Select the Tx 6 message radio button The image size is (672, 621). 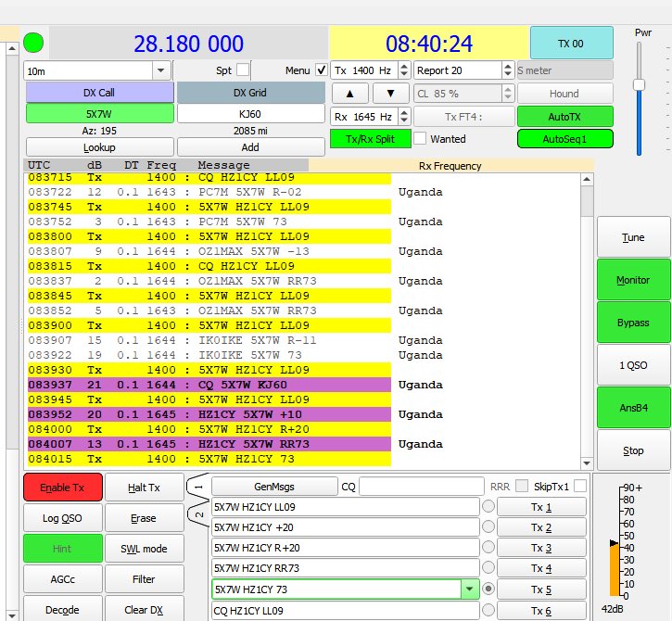488,610
